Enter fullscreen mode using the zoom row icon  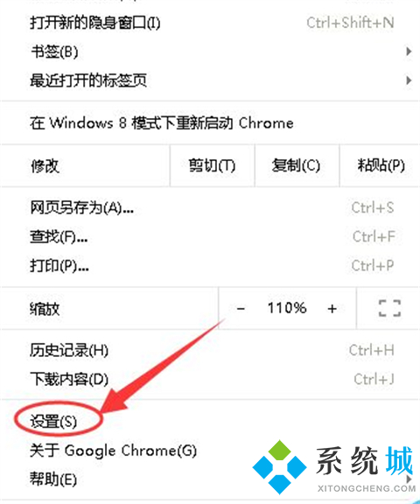click(x=389, y=308)
